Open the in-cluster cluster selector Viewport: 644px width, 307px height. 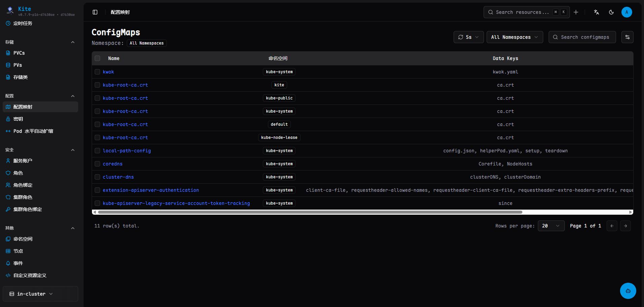(x=40, y=294)
